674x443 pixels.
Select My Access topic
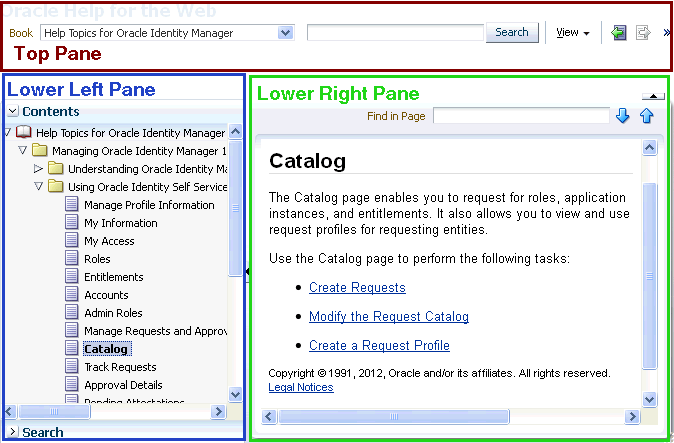tap(109, 241)
